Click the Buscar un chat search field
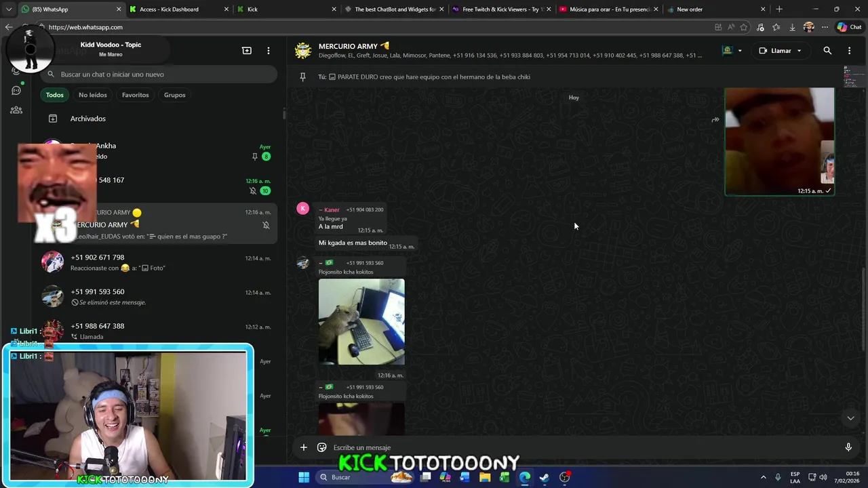 pyautogui.click(x=159, y=75)
